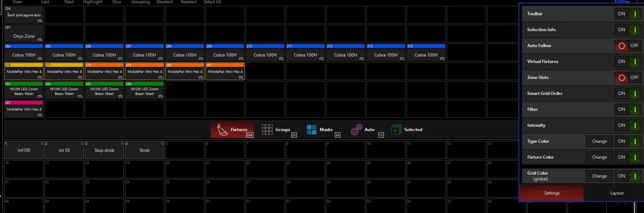
Task: Toggle Selection Info switch
Action: tap(628, 30)
